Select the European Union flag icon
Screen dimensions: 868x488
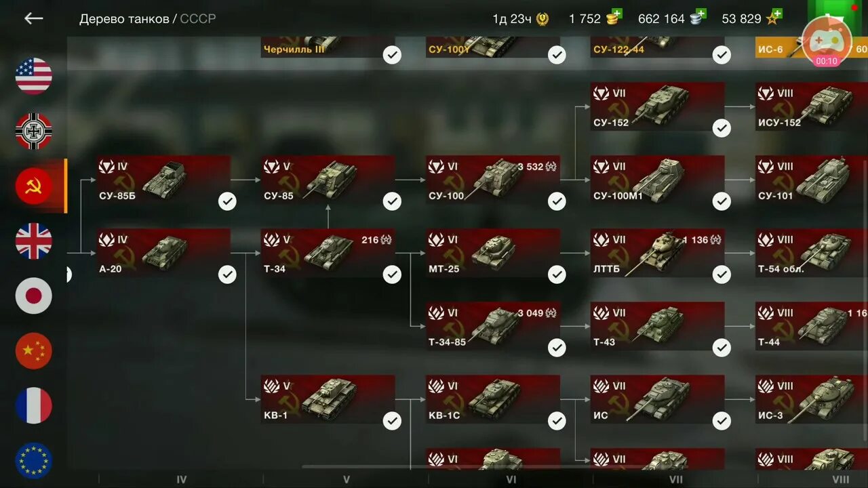point(34,460)
